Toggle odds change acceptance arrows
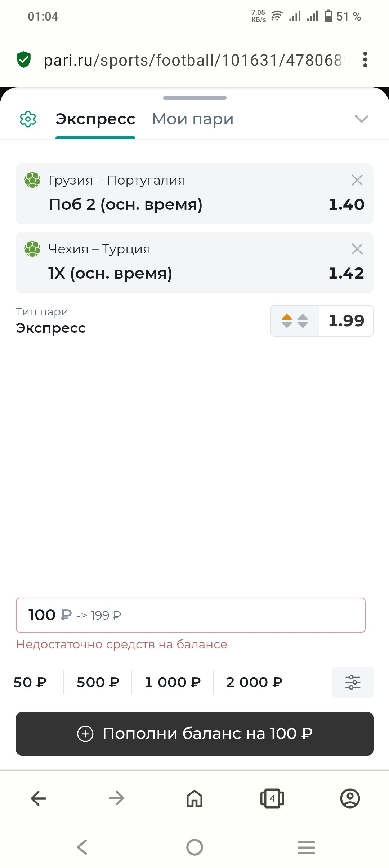389x868 pixels. (295, 321)
